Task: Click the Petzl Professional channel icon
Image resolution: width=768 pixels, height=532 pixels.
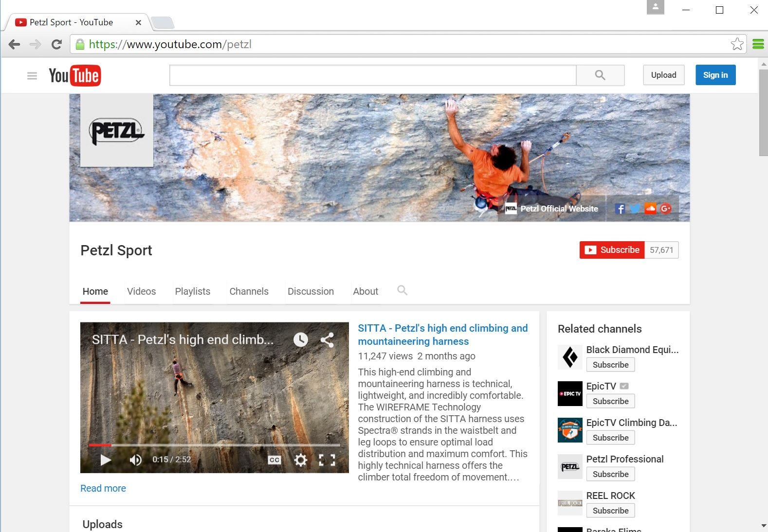Action: click(570, 467)
